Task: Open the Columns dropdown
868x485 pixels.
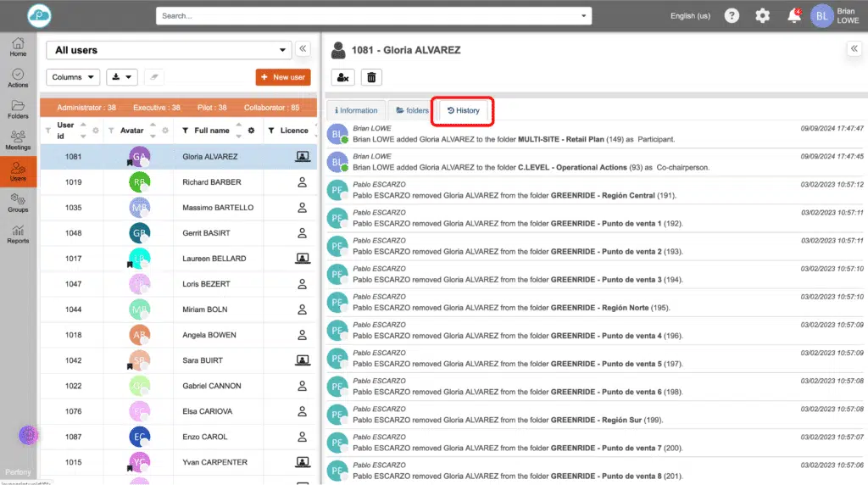Action: coord(73,77)
